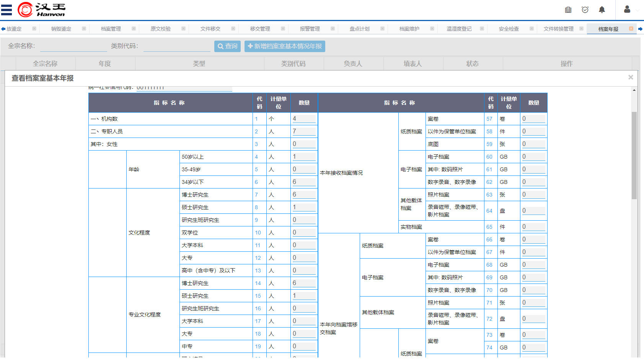Click 新增档案室基本情况年报 button
644x359 pixels.
tap(285, 46)
